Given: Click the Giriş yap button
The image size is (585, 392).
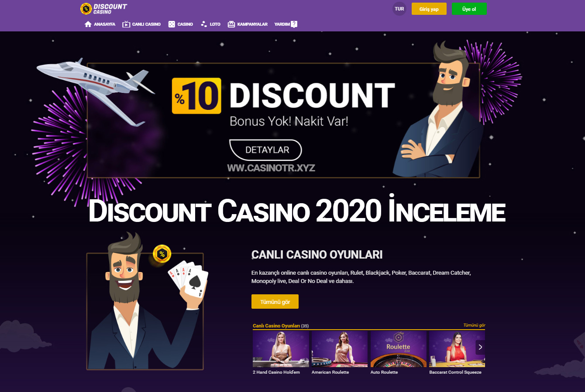Looking at the screenshot, I should (x=429, y=9).
